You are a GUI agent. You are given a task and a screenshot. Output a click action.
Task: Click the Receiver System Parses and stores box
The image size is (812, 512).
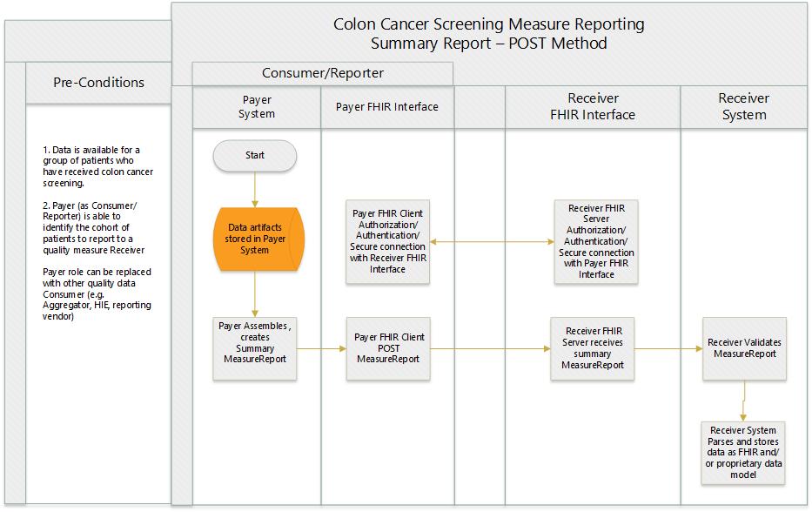(744, 451)
